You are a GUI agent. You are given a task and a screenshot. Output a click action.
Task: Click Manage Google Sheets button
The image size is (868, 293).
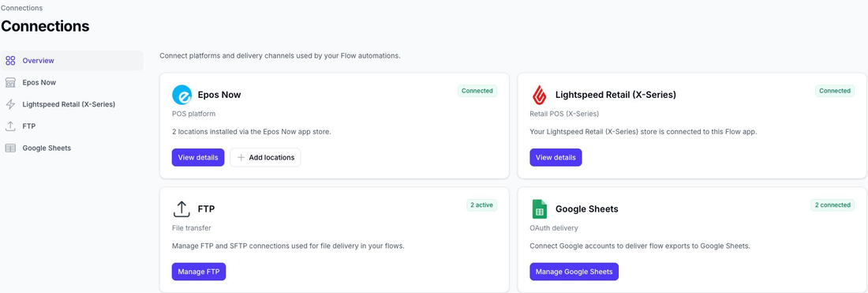[x=574, y=272]
